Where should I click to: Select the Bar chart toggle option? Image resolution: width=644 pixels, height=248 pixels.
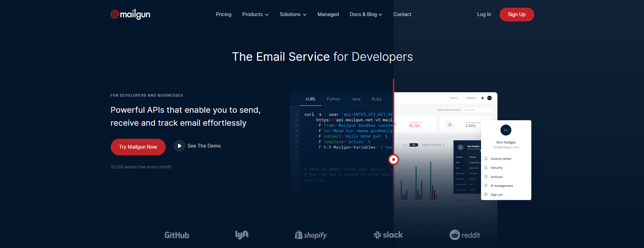pyautogui.click(x=414, y=145)
